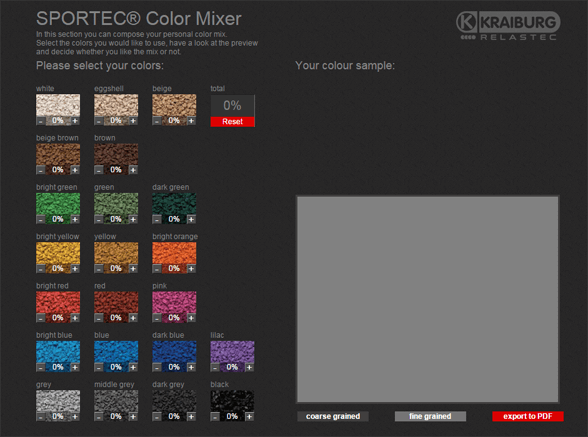The image size is (588, 437).
Task: Click plus under the blue swatch
Action: [x=133, y=367]
